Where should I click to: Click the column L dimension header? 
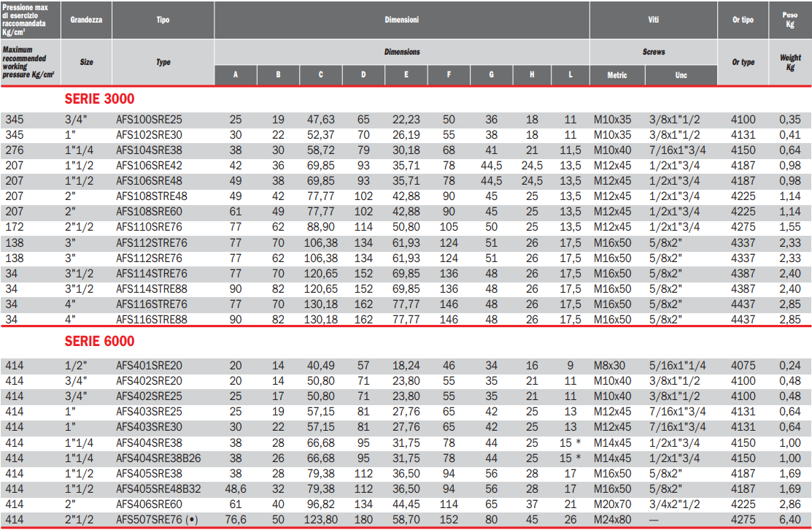click(570, 75)
